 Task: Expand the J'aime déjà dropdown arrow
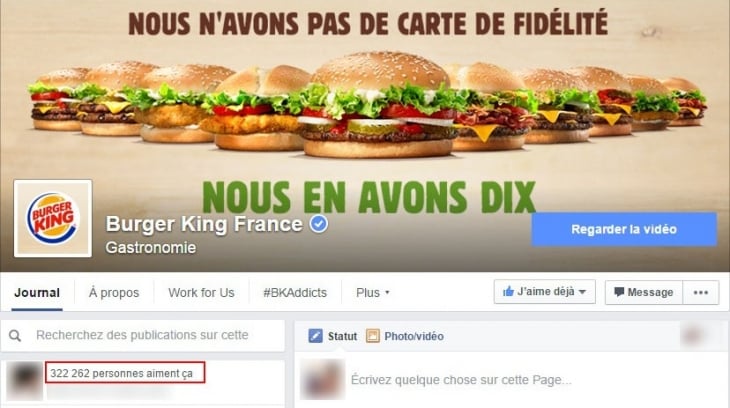pos(582,292)
